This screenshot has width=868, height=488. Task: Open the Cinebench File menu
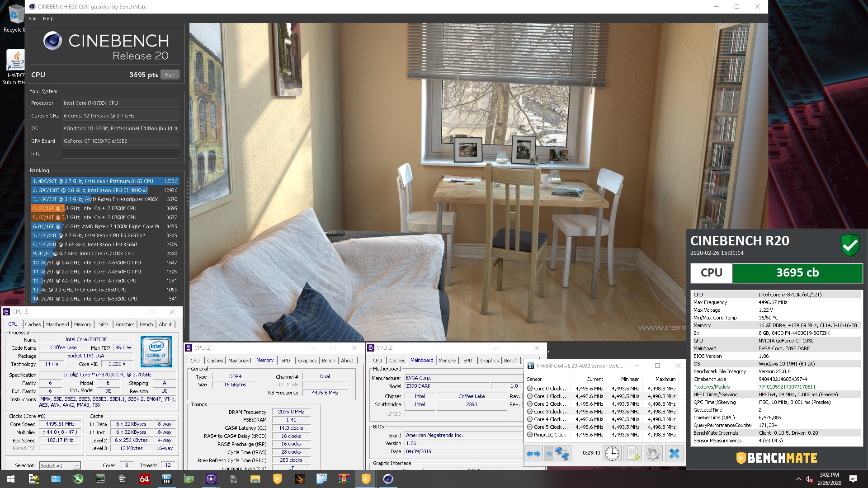point(33,19)
